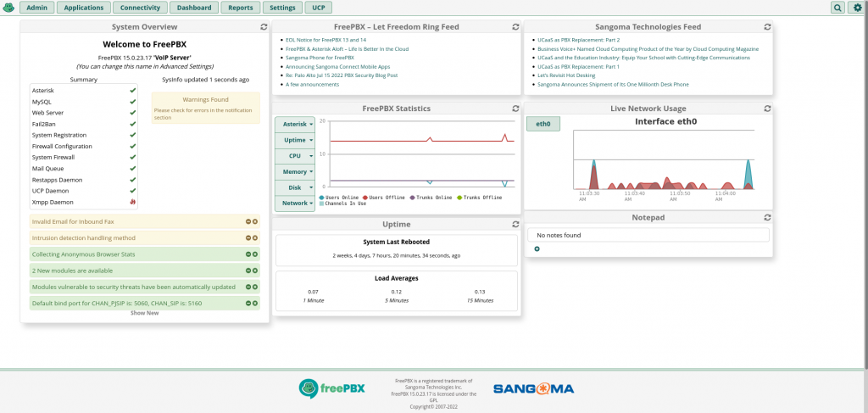Open the Applications menu

point(84,8)
